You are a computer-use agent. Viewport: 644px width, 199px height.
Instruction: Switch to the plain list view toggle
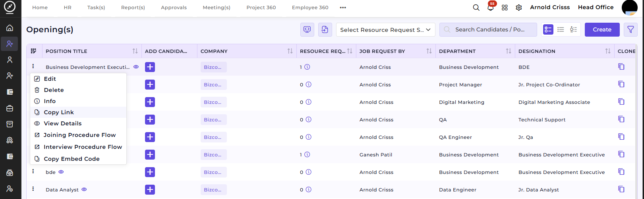[561, 29]
